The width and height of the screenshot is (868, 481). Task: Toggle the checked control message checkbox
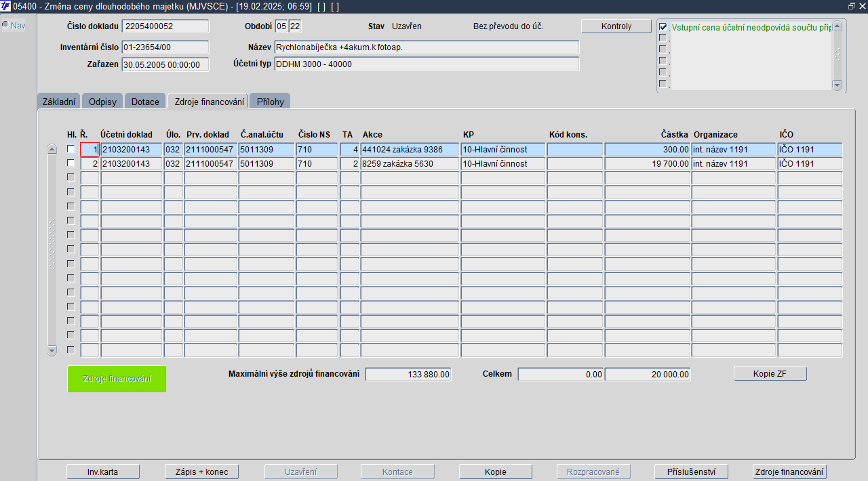pyautogui.click(x=663, y=27)
